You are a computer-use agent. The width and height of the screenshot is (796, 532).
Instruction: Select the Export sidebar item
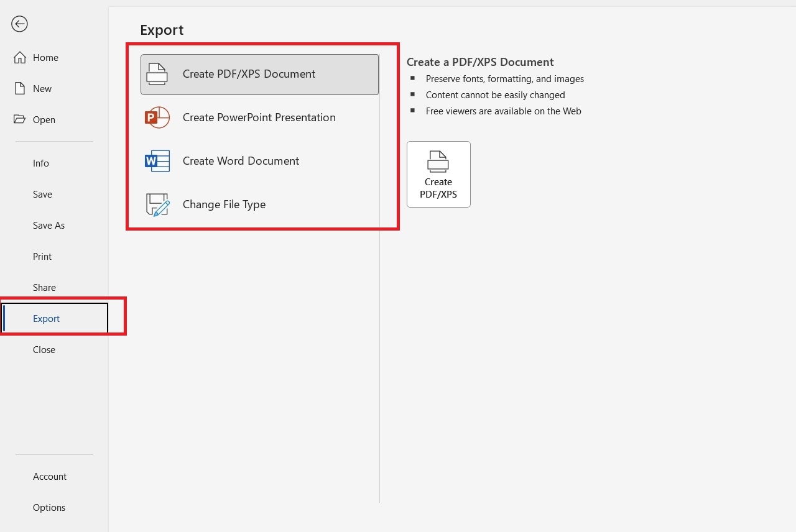pyautogui.click(x=54, y=318)
